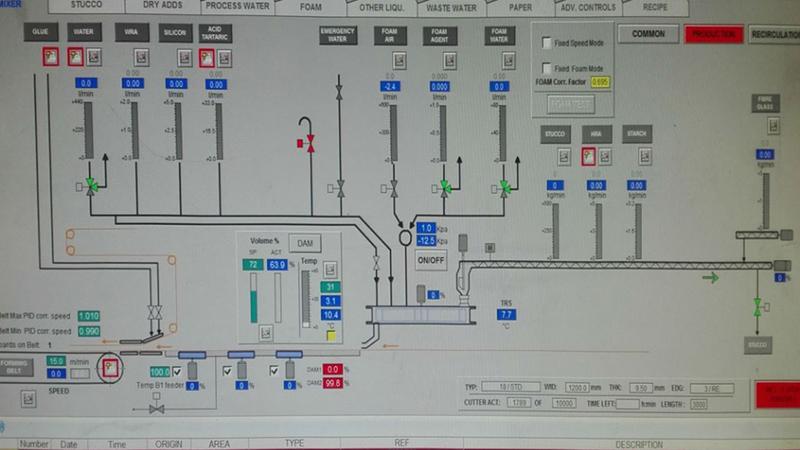Click the Temp vertical bar gauge
The image size is (800, 450).
(306, 299)
